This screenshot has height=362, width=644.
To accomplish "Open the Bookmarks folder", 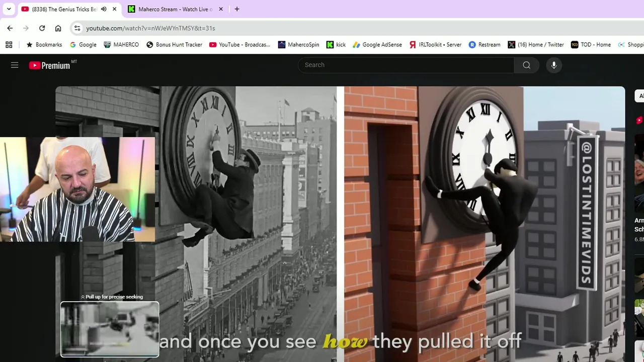I will pyautogui.click(x=44, y=45).
